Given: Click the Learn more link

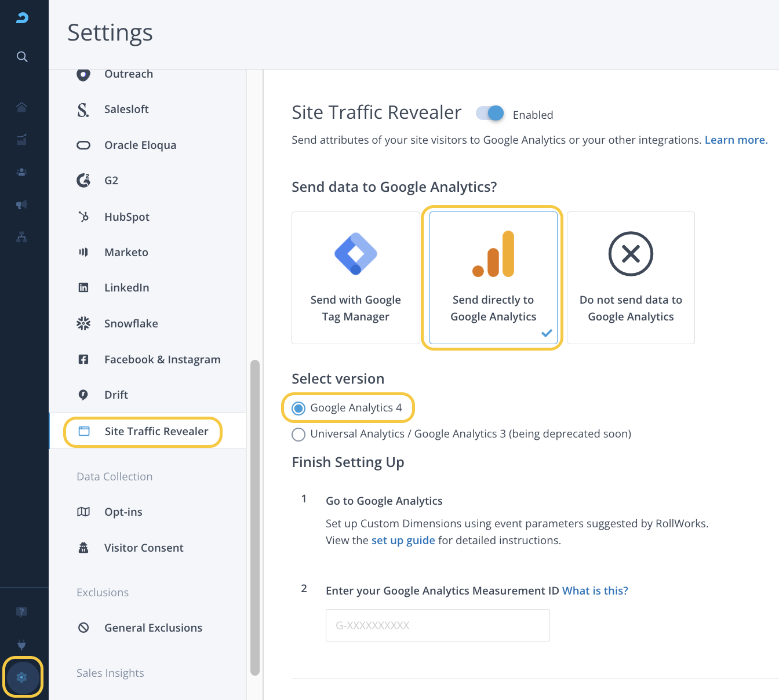Looking at the screenshot, I should click(735, 140).
